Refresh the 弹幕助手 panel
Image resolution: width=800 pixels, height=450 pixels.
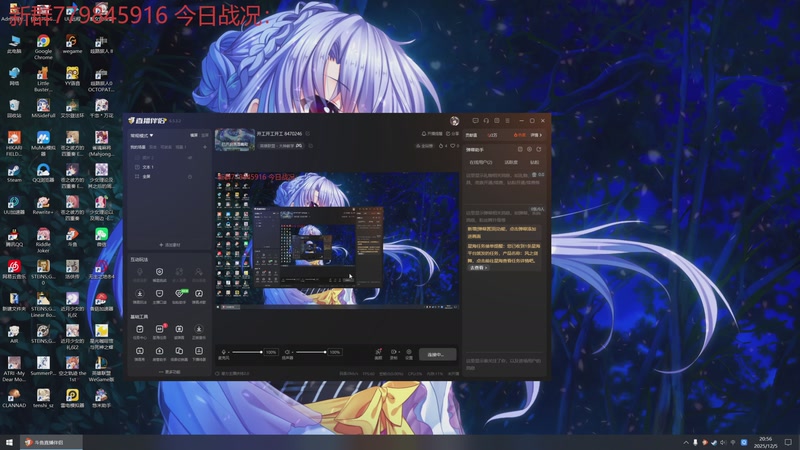(x=538, y=149)
